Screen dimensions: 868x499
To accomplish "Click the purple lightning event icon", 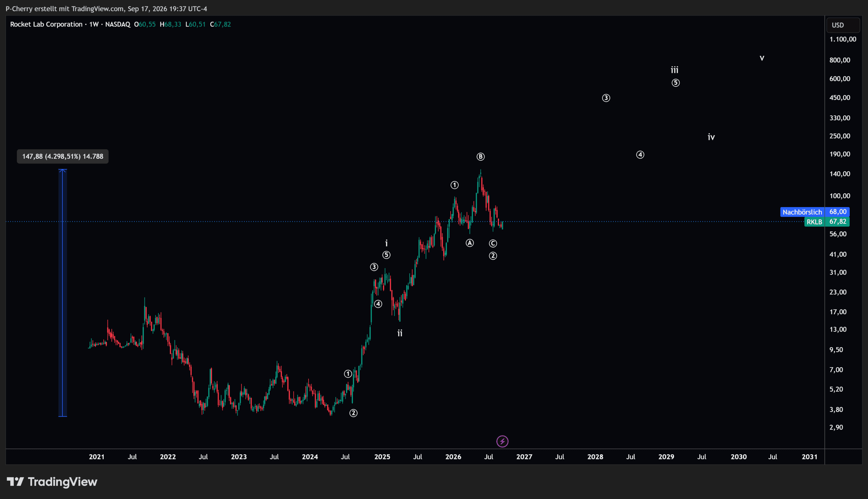I will pos(502,441).
